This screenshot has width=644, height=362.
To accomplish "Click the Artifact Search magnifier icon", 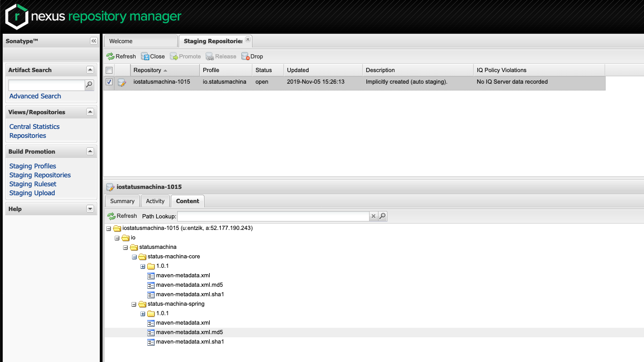I will (x=89, y=85).
